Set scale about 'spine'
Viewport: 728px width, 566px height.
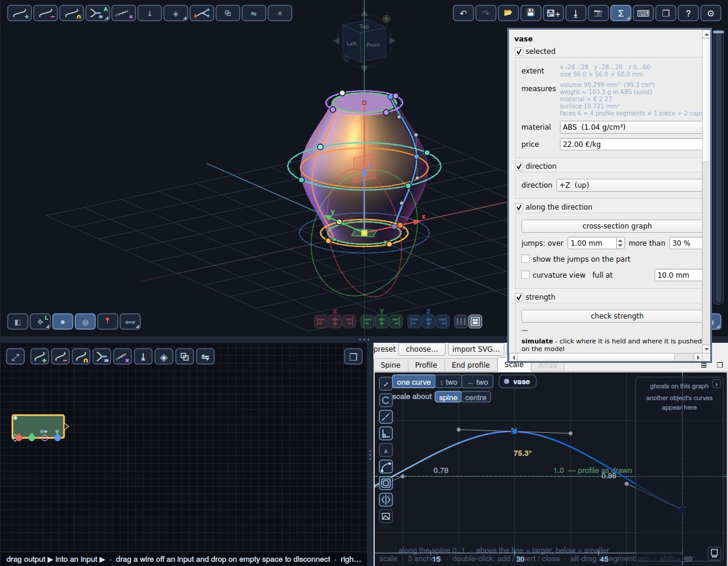[x=448, y=397]
